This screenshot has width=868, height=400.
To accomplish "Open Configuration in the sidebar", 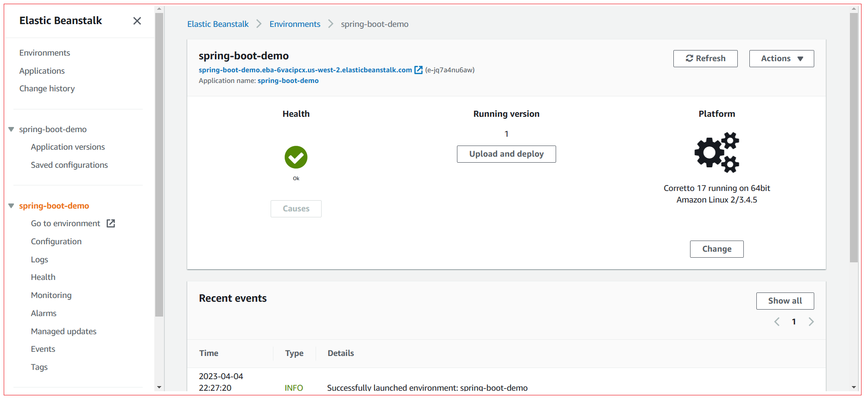I will pos(56,241).
